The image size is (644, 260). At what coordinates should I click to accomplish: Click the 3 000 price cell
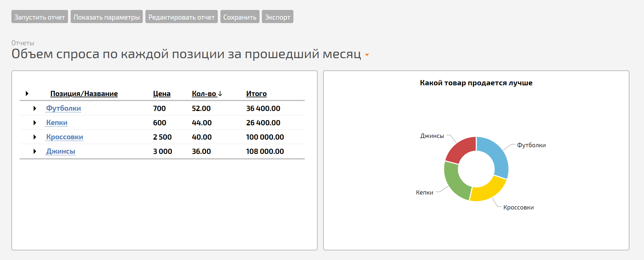(163, 151)
